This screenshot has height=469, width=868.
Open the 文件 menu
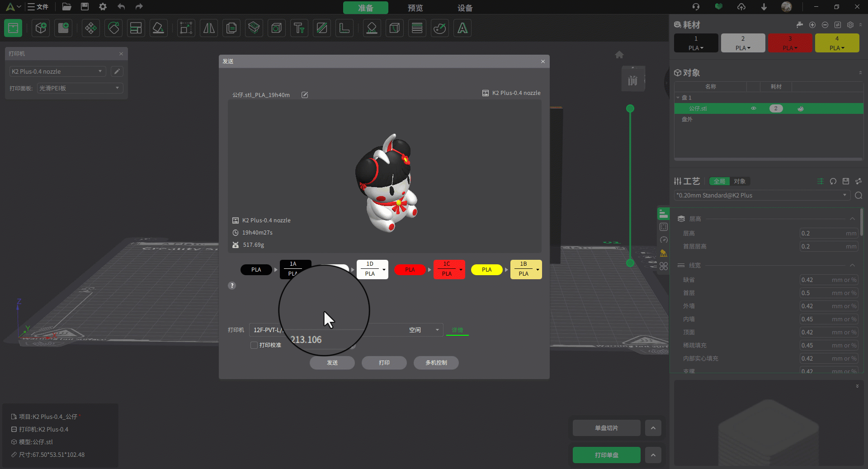pyautogui.click(x=38, y=7)
